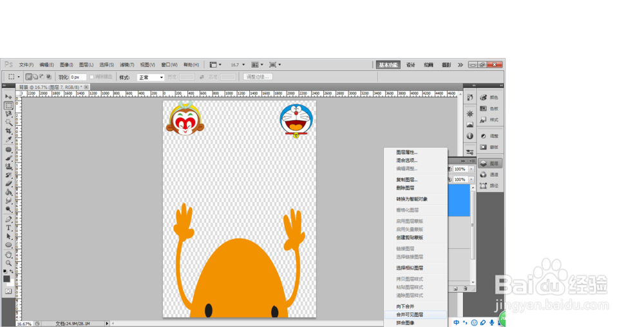
Task: Swap foreground and background colors
Action: coord(11,272)
